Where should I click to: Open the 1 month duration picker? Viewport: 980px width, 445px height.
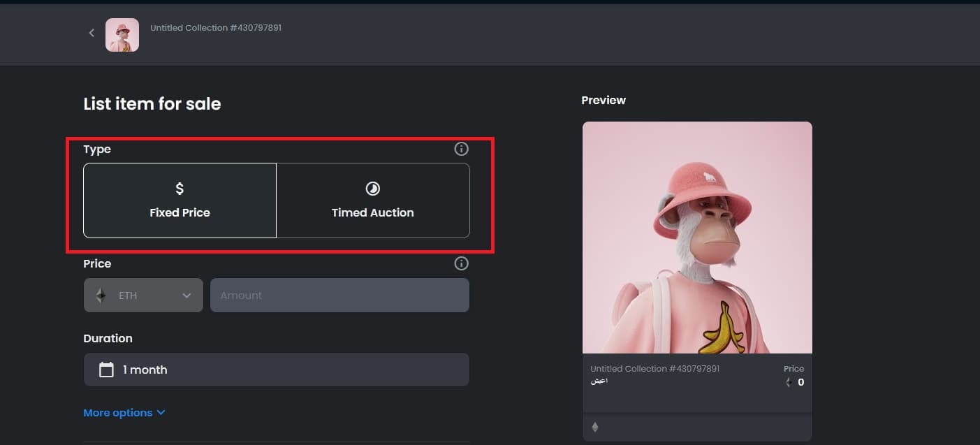click(x=277, y=370)
